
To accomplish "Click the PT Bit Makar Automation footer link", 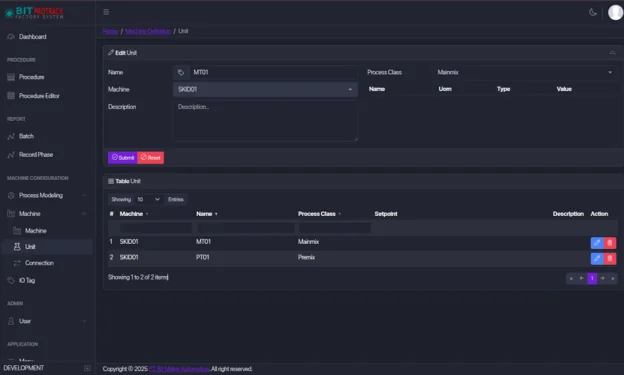I will coord(179,369).
